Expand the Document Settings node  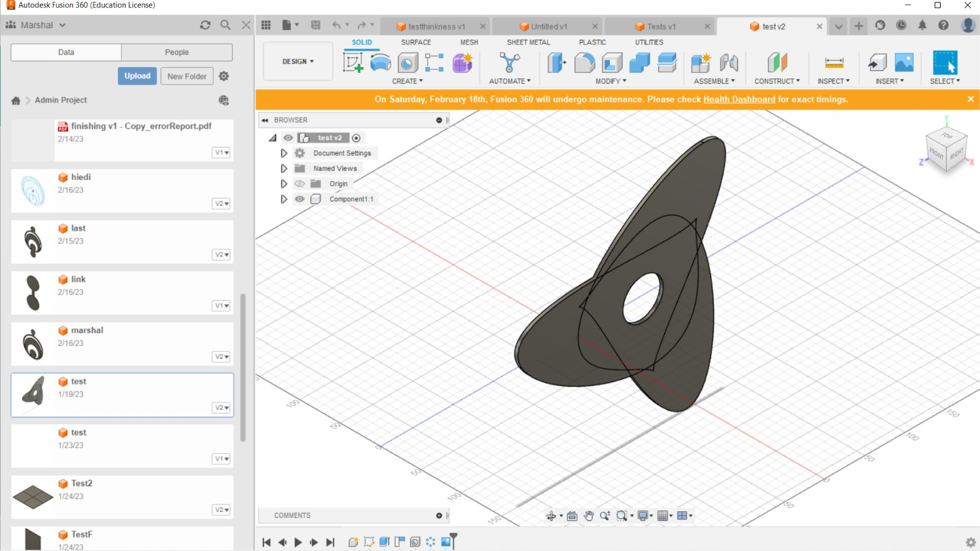click(284, 153)
